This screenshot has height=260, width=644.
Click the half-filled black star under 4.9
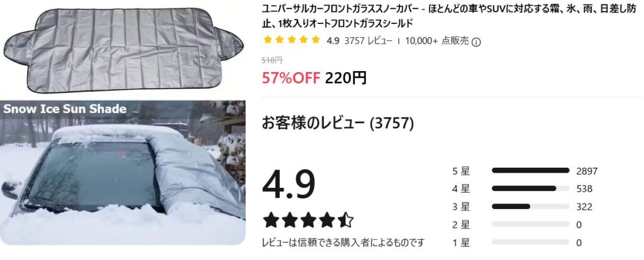coord(345,220)
